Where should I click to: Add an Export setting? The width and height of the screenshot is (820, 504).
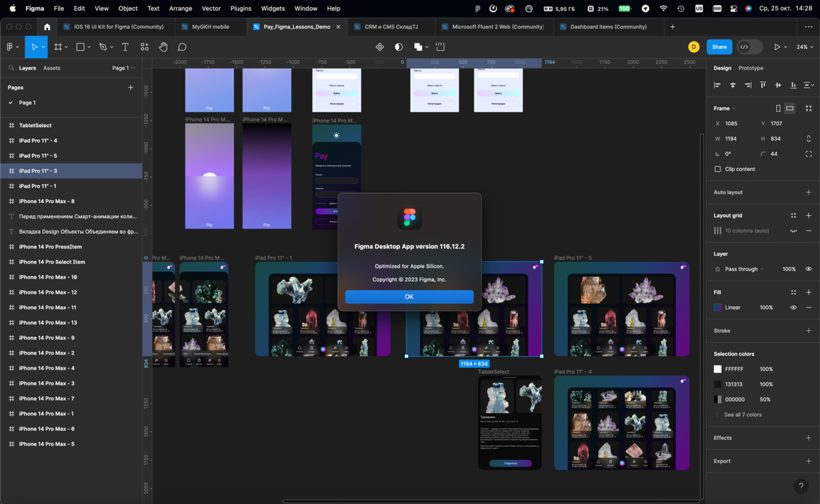[808, 461]
